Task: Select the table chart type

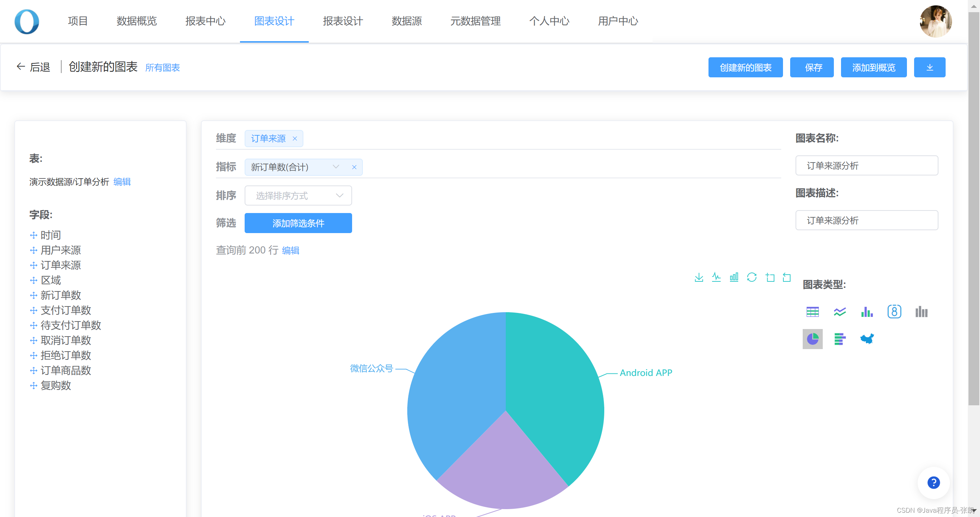Action: coord(813,311)
